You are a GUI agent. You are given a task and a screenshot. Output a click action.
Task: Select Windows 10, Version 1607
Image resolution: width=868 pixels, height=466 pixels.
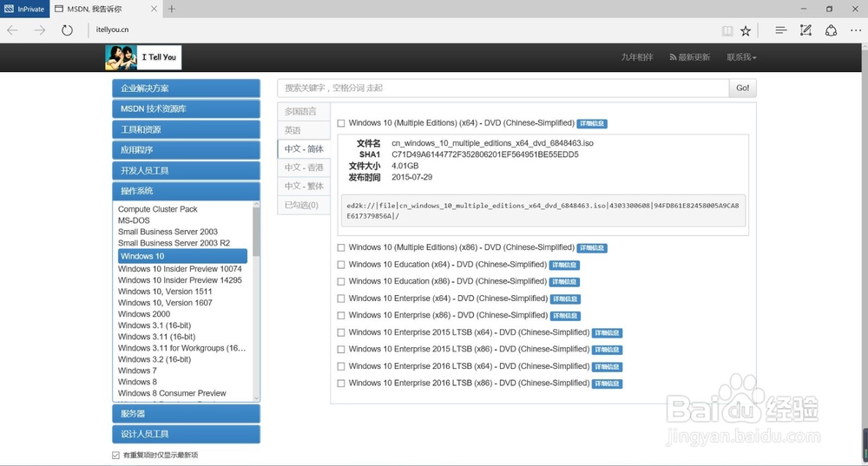click(x=165, y=303)
